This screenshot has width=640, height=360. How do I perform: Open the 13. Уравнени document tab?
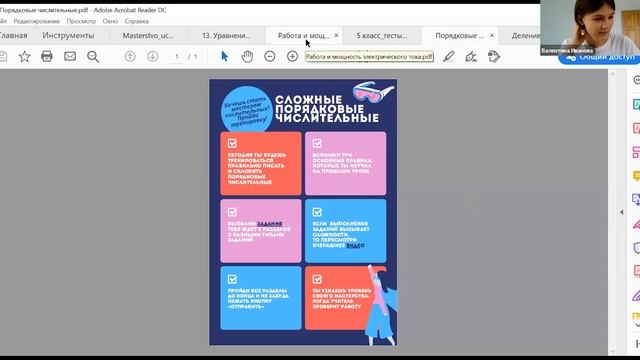coord(226,36)
